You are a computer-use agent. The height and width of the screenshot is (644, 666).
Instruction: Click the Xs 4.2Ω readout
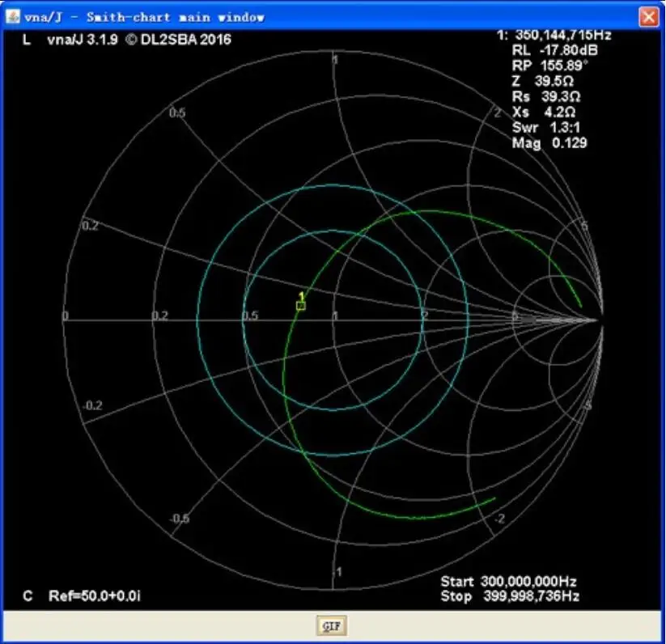[544, 112]
